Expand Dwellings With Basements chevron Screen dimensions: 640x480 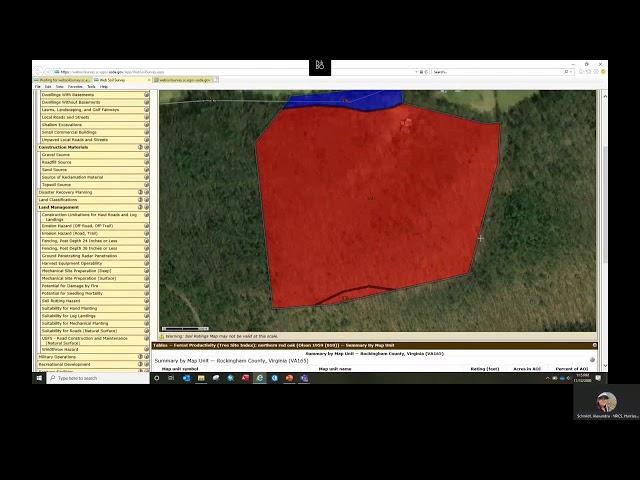(147, 95)
